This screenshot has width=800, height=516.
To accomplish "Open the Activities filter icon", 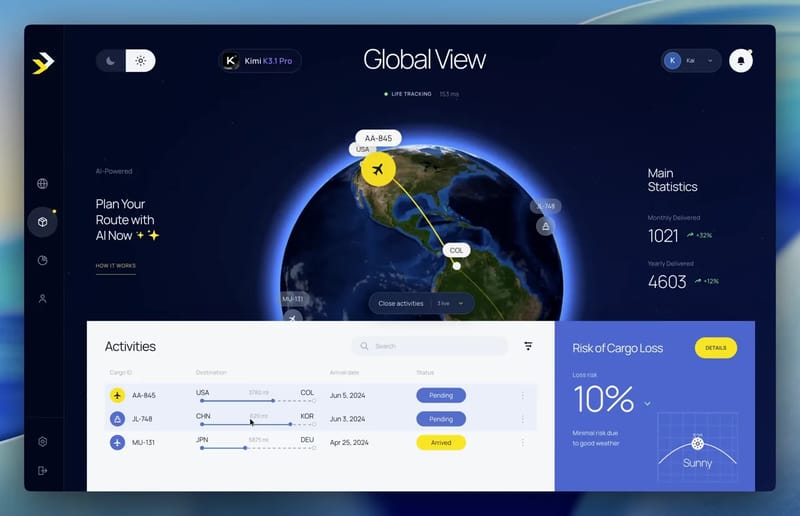I will [x=528, y=346].
